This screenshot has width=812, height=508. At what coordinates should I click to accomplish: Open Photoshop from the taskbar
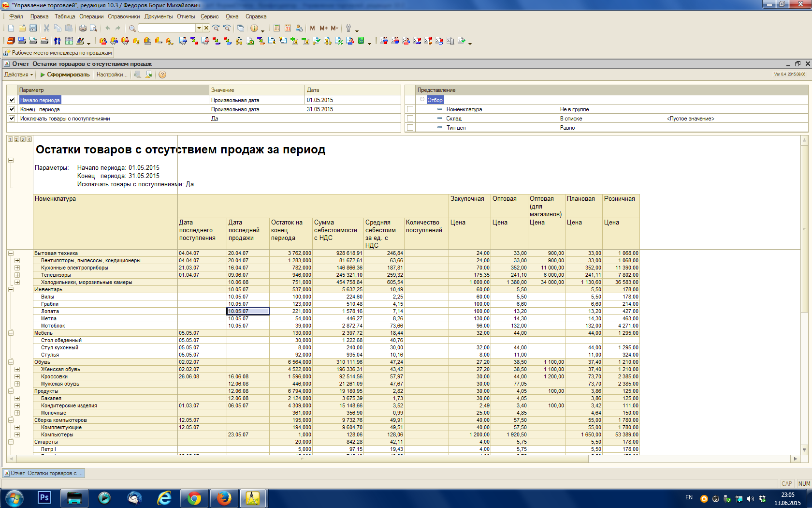tap(44, 497)
